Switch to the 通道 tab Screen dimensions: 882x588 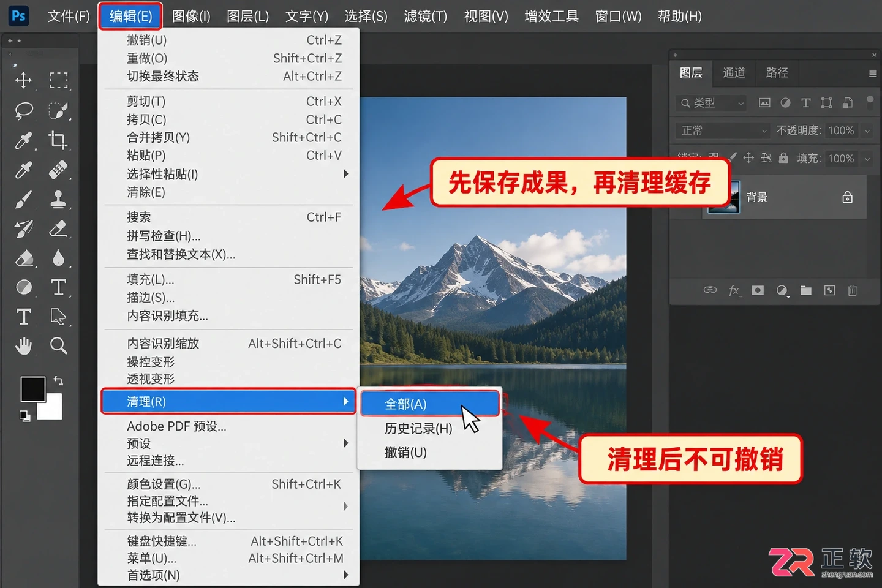pos(734,73)
